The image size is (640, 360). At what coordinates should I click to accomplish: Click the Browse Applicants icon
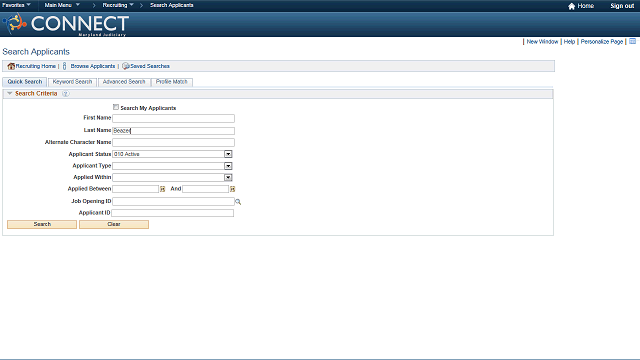coord(64,66)
